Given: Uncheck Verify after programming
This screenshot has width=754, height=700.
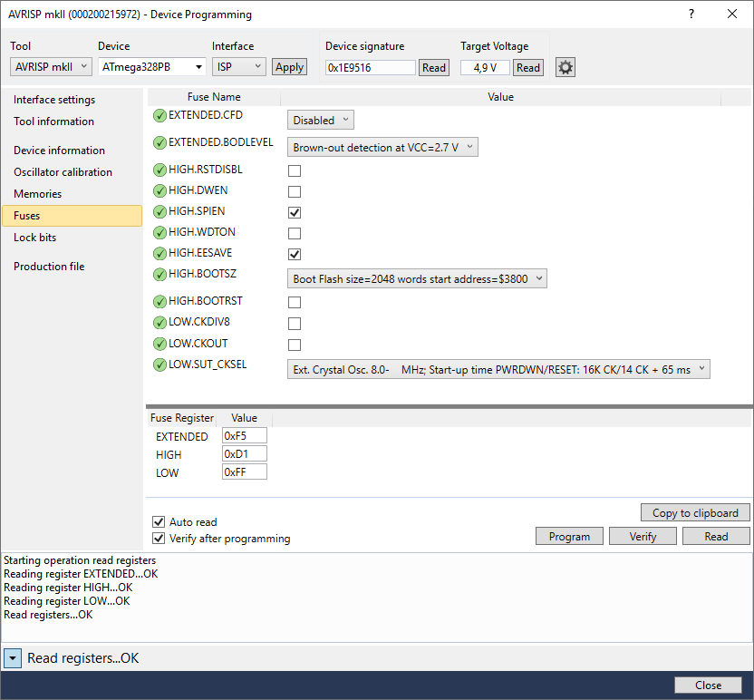Looking at the screenshot, I should pos(159,538).
